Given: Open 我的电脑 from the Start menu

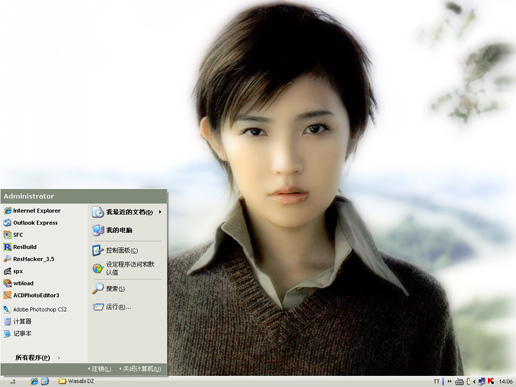Looking at the screenshot, I should pos(112,230).
